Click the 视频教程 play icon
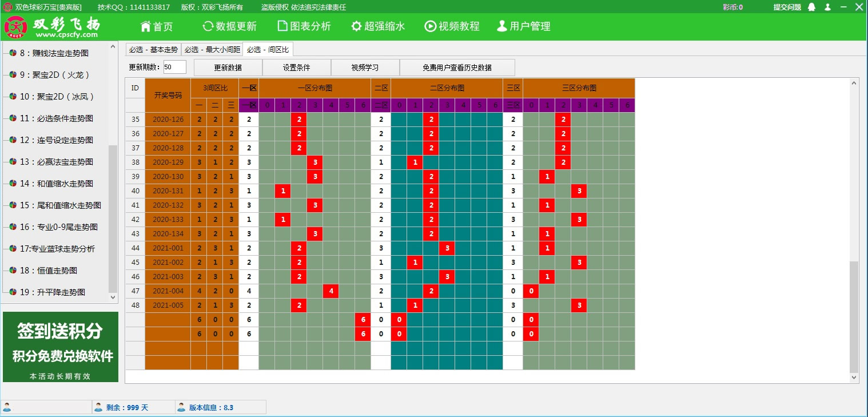Viewport: 868px width, 417px height. (x=430, y=27)
